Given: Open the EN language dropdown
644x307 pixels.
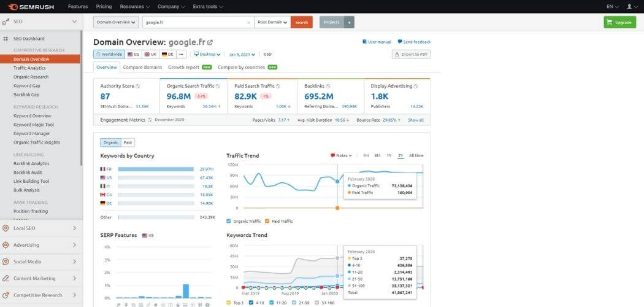Looking at the screenshot, I should pos(612,7).
